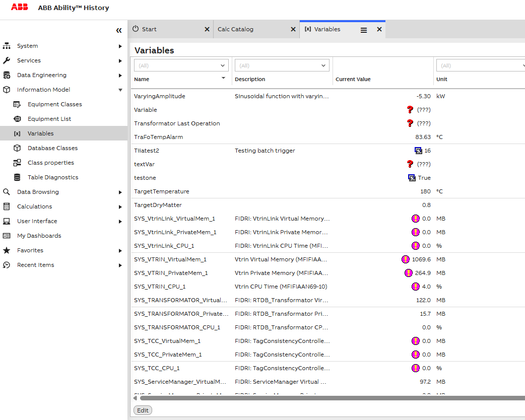
Task: Click the Information Model cube icon
Action: click(x=7, y=90)
